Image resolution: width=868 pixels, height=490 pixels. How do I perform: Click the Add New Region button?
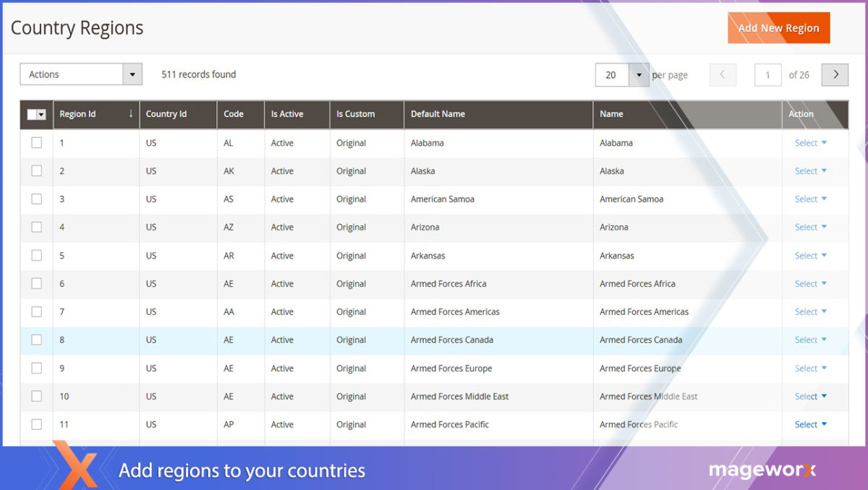[x=778, y=28]
